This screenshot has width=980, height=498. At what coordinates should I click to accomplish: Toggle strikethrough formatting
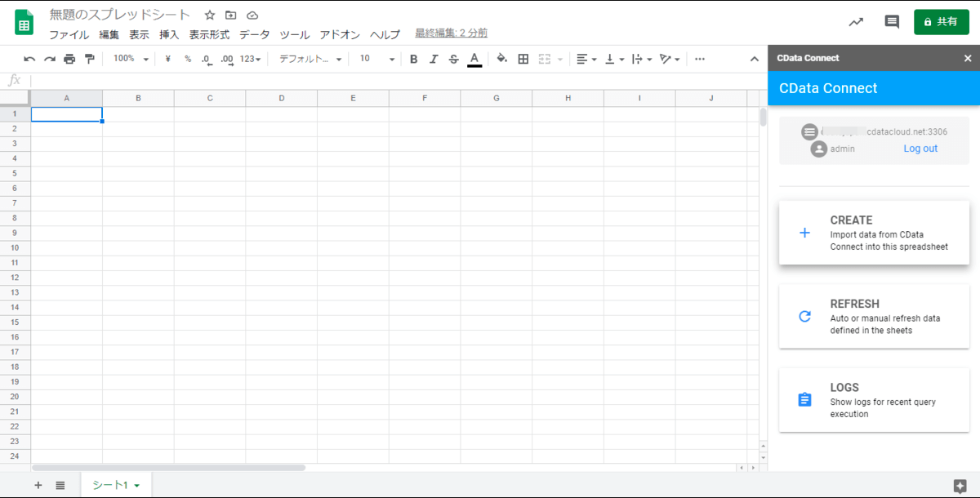pos(454,59)
